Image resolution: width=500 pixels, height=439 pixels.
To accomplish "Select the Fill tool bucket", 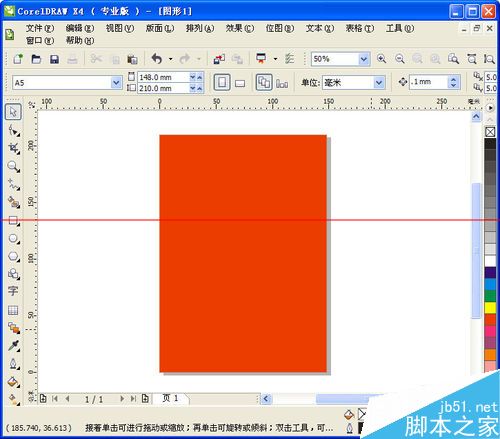I will (13, 382).
